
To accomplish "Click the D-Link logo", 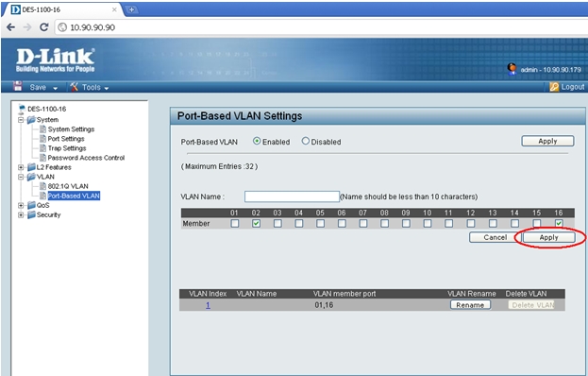I will (x=55, y=60).
